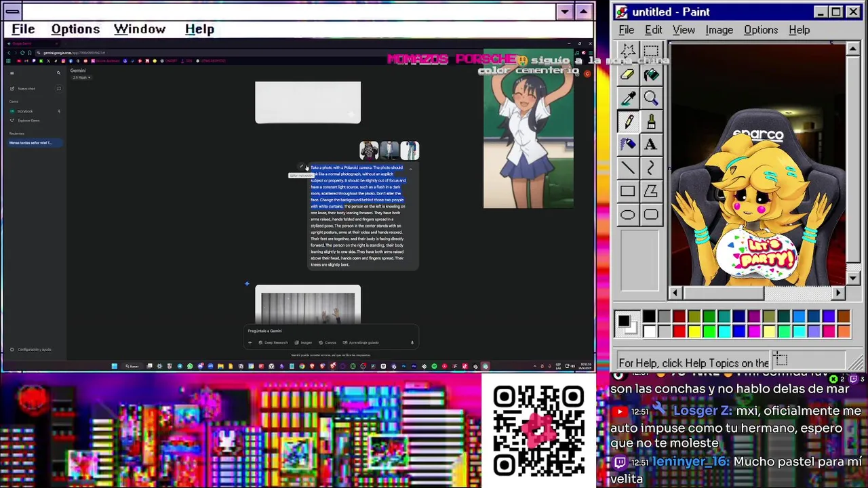Open Paint's File menu
This screenshot has height=488, width=868.
click(x=626, y=30)
